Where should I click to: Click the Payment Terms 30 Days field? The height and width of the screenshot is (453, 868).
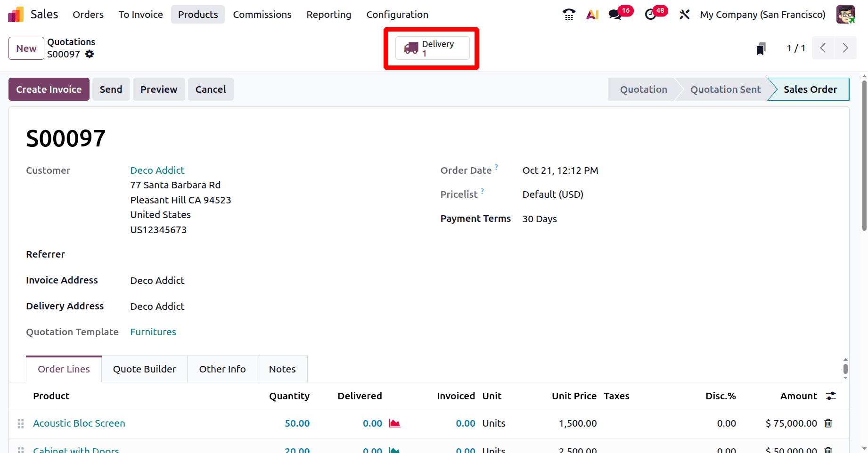540,219
